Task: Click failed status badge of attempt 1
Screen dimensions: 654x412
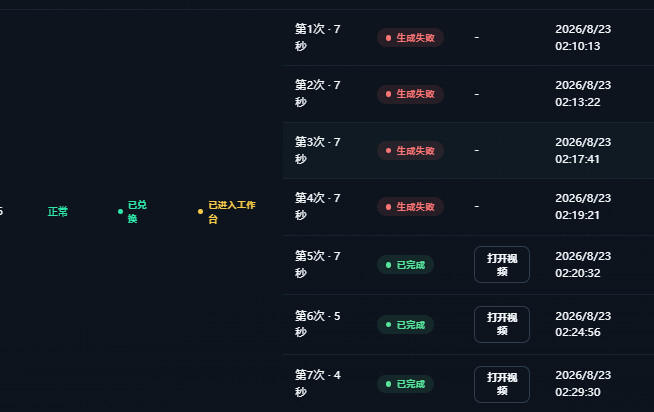Action: pos(410,38)
